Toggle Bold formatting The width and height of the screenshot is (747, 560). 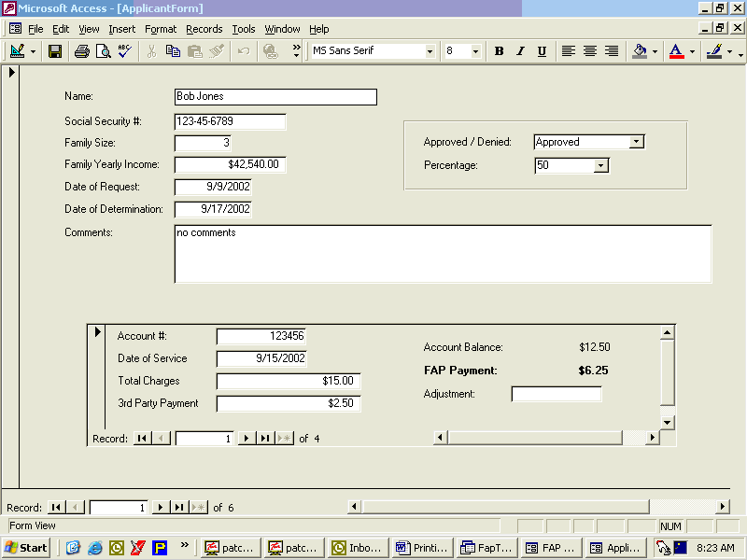[499, 51]
